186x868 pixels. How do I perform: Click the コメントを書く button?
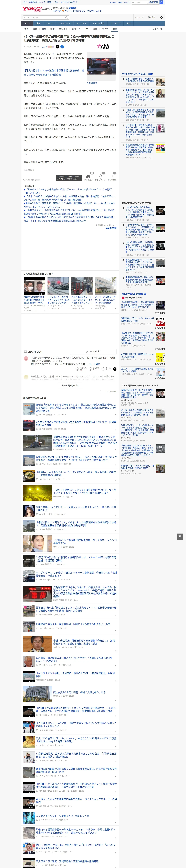tap(93, 351)
